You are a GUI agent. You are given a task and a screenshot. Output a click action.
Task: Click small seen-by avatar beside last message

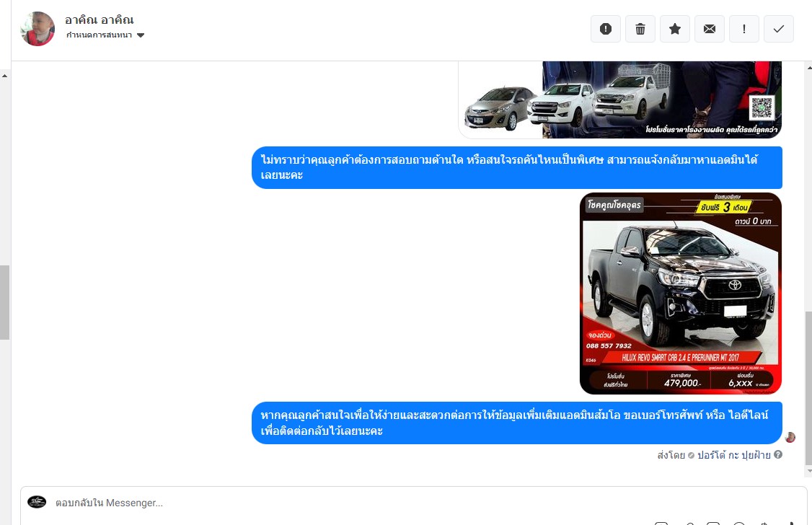click(x=790, y=438)
